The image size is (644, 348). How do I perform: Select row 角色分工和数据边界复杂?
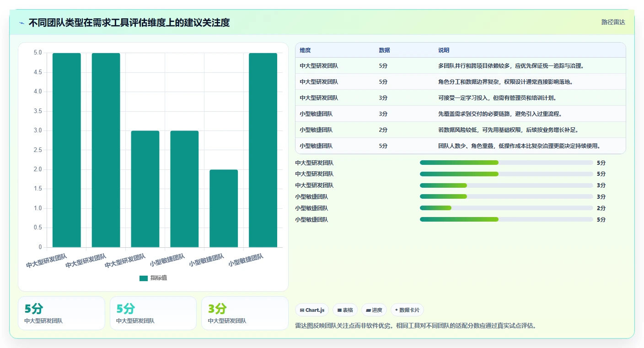click(x=461, y=82)
